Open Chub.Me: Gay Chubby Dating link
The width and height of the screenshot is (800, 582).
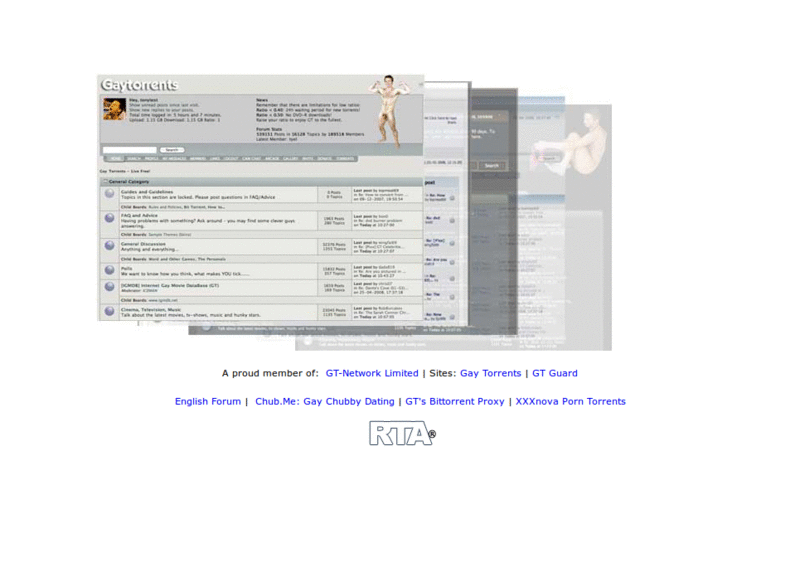[x=324, y=401]
